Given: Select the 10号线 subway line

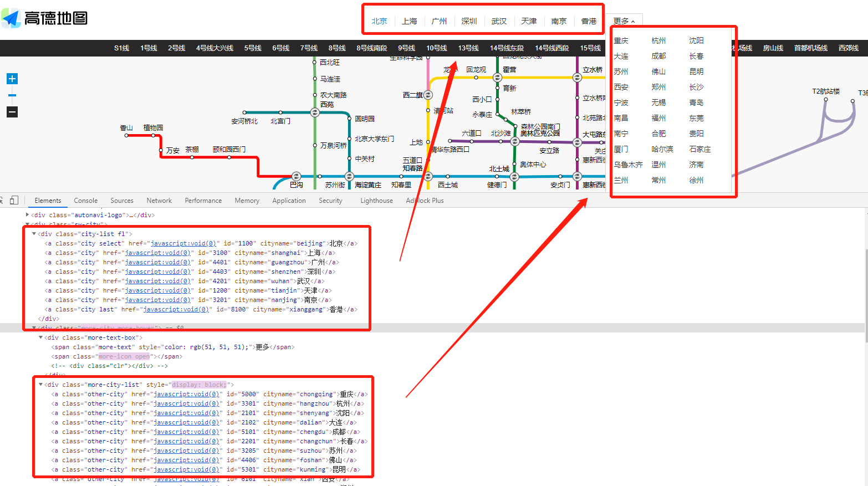Looking at the screenshot, I should click(437, 48).
